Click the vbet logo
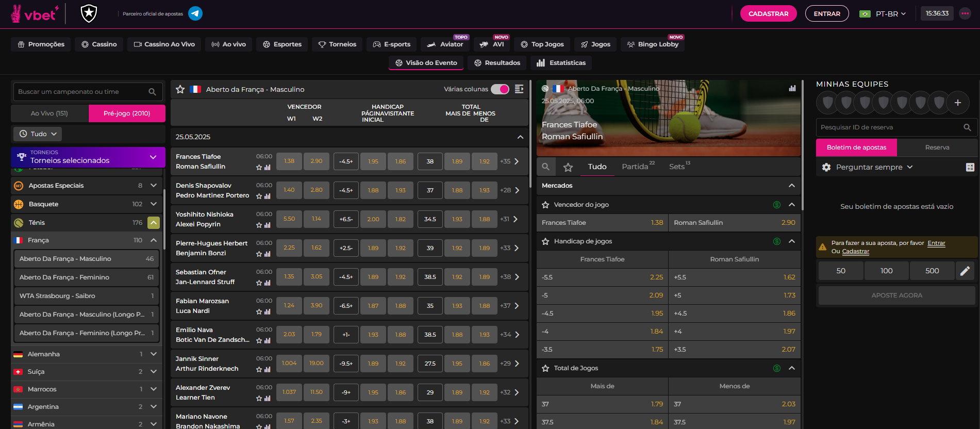This screenshot has width=980, height=429. [x=35, y=14]
